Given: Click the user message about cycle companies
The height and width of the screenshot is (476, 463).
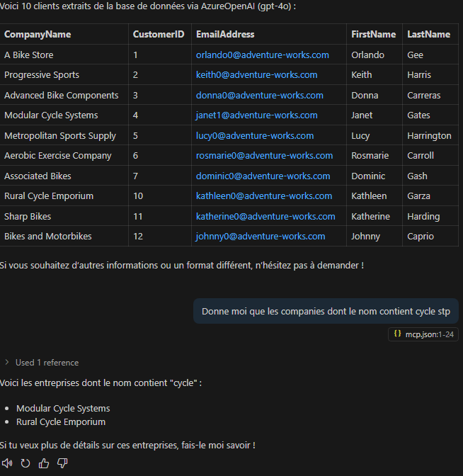Looking at the screenshot, I should click(x=326, y=311).
